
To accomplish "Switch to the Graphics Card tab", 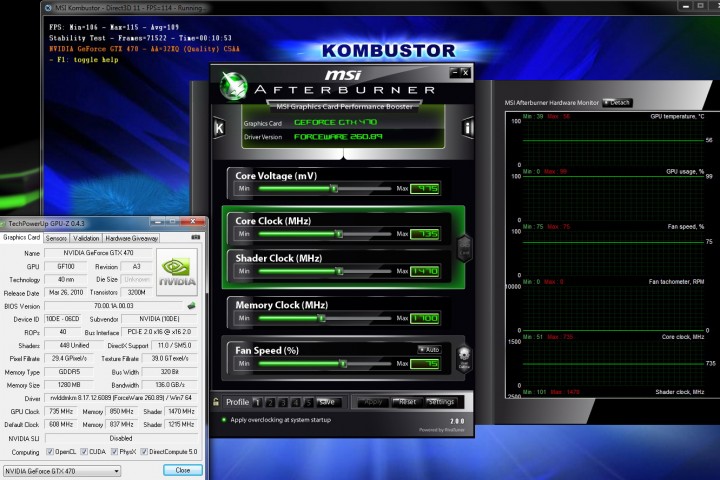I will click(x=22, y=237).
